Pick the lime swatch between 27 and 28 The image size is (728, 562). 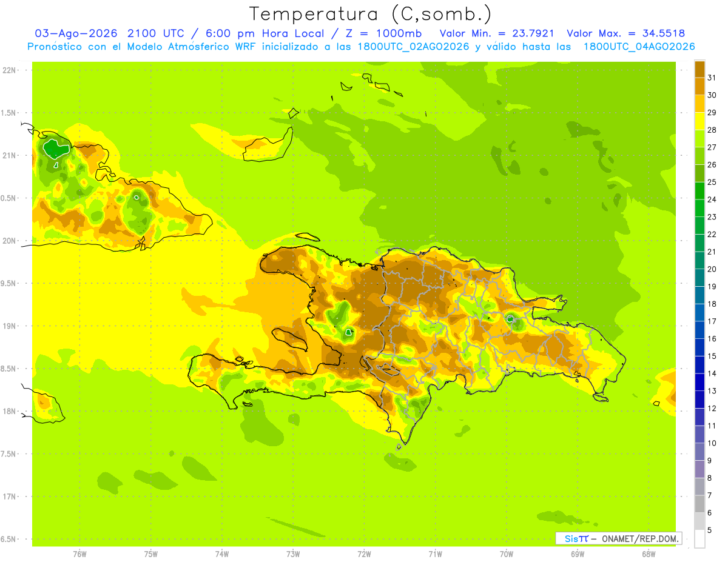tap(699, 139)
